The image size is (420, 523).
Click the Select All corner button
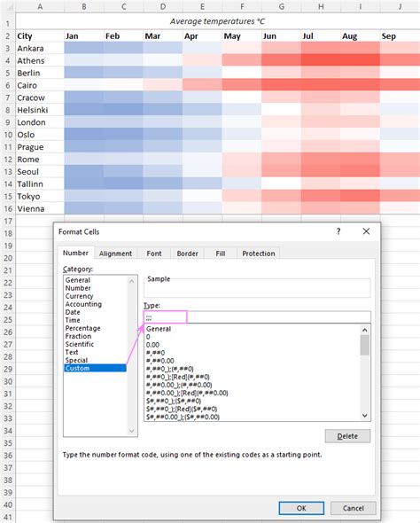(8, 6)
